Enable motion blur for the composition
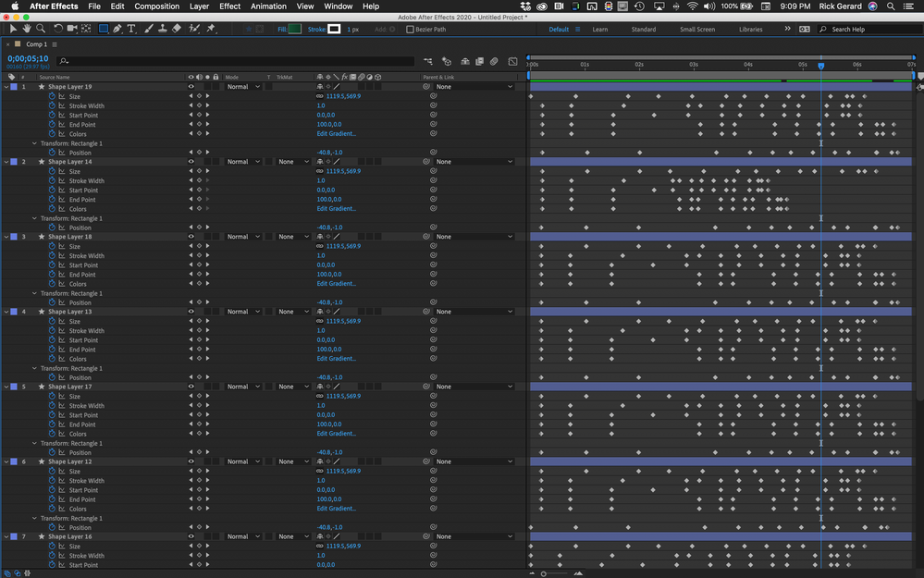Viewport: 924px width, 578px height. pos(494,61)
